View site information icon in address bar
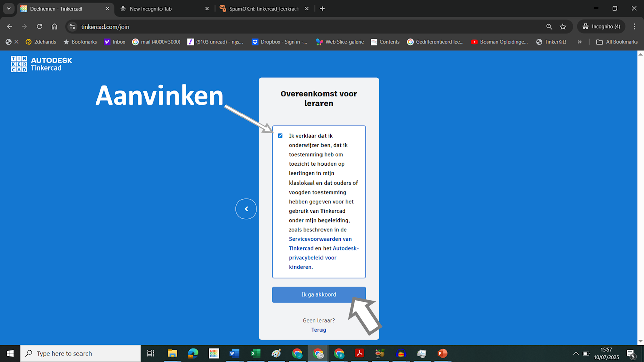The width and height of the screenshot is (644, 362). [x=72, y=26]
